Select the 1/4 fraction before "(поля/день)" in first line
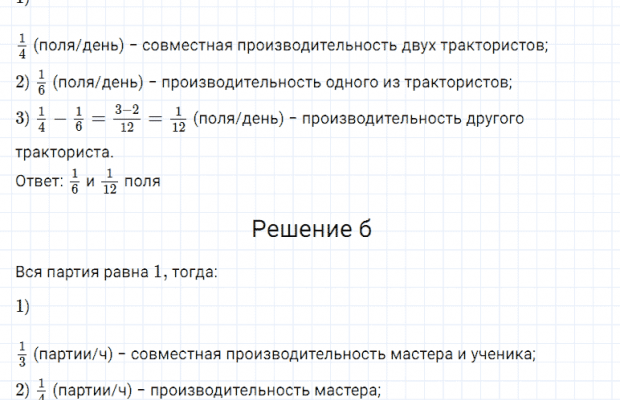The width and height of the screenshot is (620, 400). pyautogui.click(x=22, y=46)
